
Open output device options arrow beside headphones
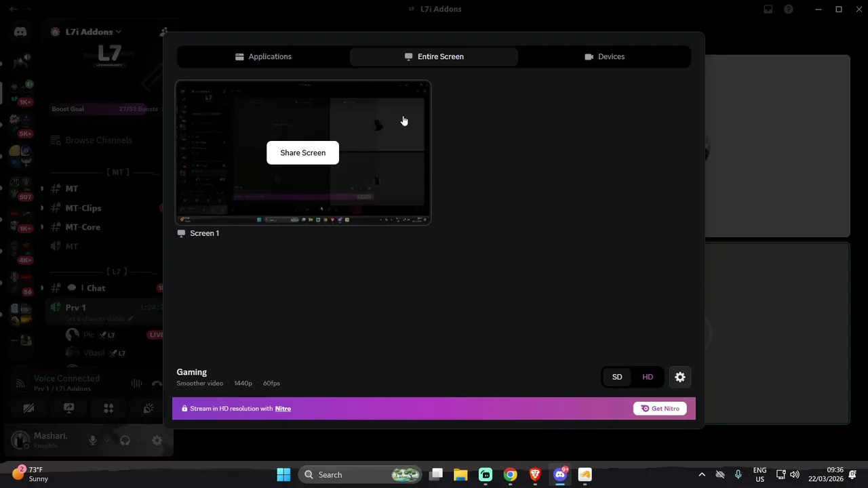(138, 441)
